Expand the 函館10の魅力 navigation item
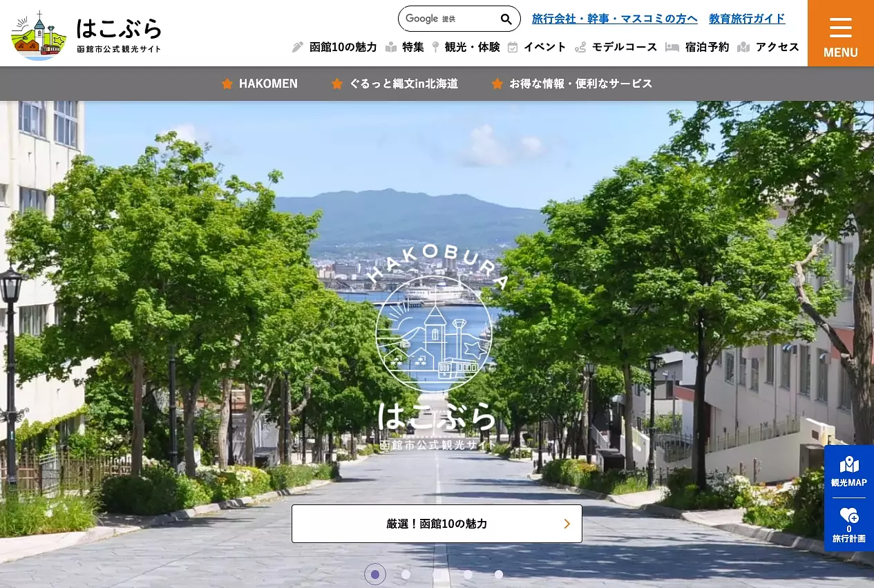This screenshot has width=874, height=588. [x=343, y=47]
